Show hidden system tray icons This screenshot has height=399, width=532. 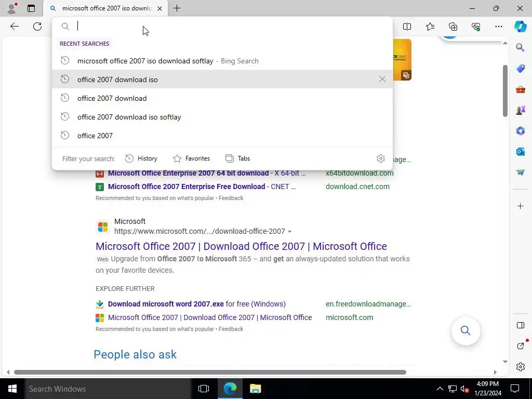[440, 389]
